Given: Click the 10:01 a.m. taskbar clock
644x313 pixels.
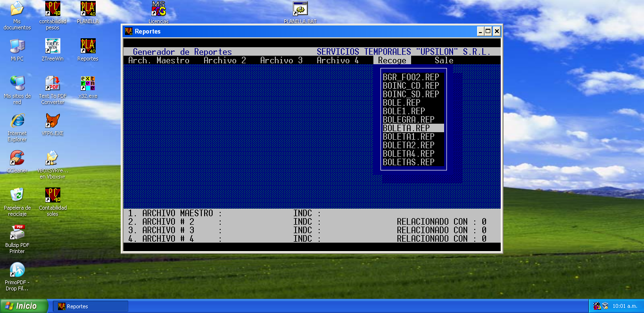Looking at the screenshot, I should tap(625, 306).
